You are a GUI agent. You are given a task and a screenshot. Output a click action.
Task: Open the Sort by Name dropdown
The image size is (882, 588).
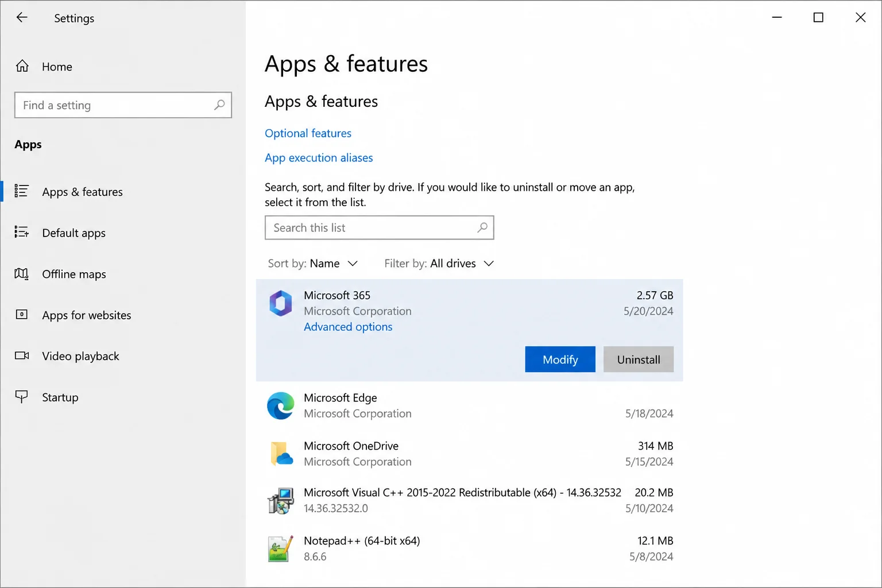(313, 264)
